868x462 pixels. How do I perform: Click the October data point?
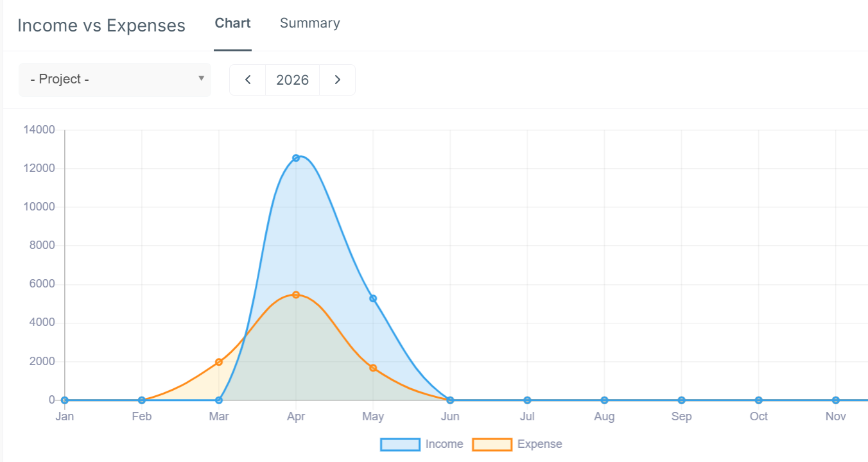click(759, 400)
